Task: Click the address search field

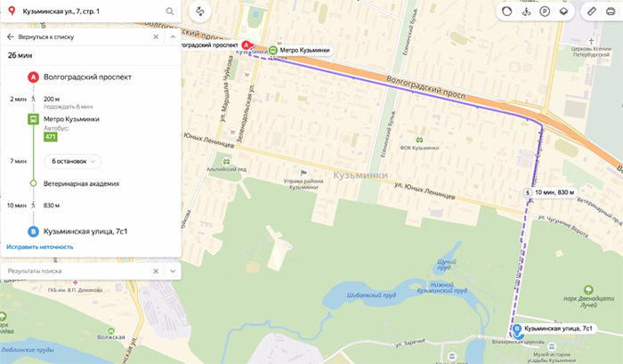Action: 92,12
